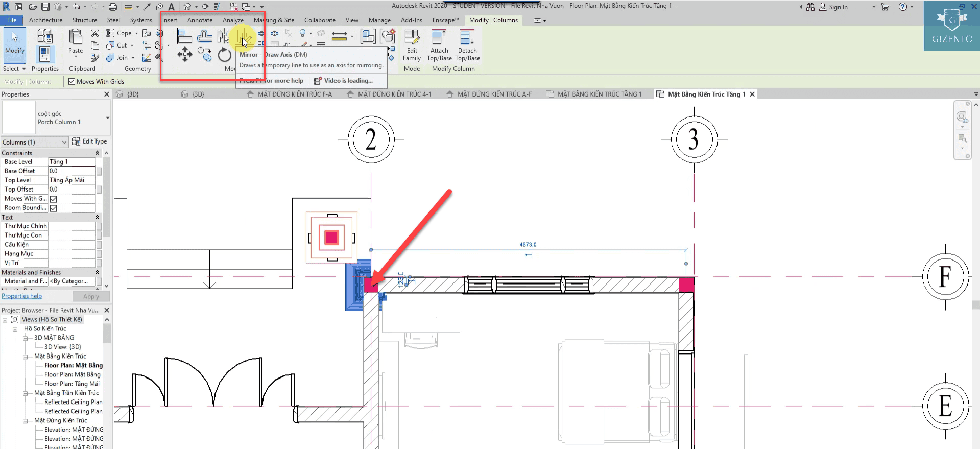Select the Mirror - Pick Axis tool
Screen dimensions: 980x449
224,36
